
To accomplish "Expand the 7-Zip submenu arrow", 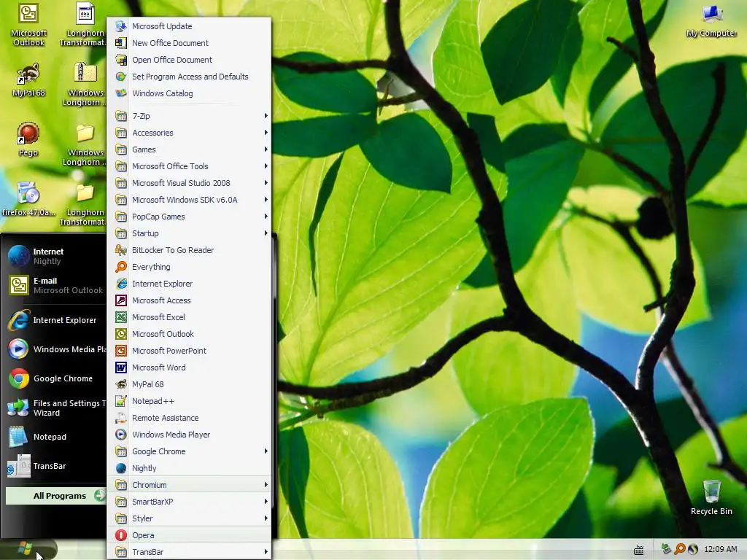I will coord(266,116).
